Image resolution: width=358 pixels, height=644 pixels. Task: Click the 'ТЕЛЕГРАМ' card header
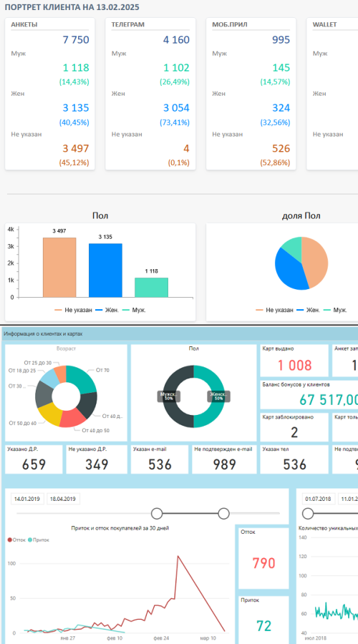click(127, 24)
